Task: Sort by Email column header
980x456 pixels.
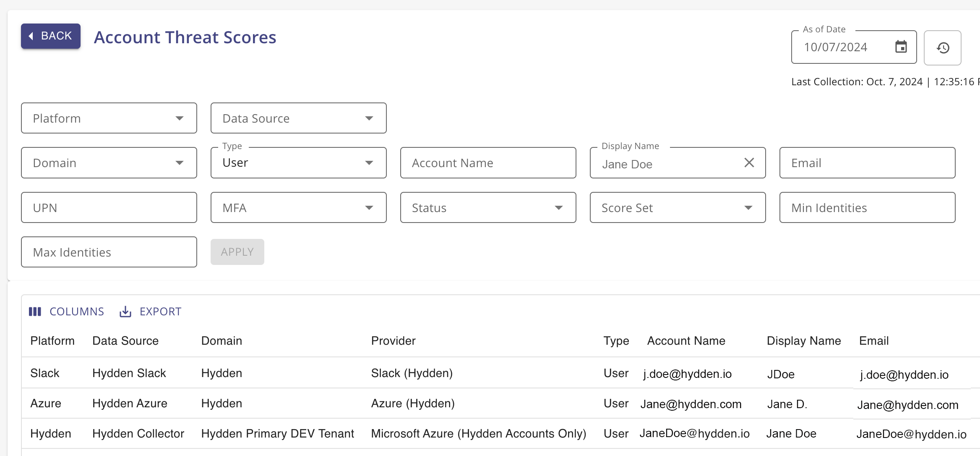Action: 874,341
